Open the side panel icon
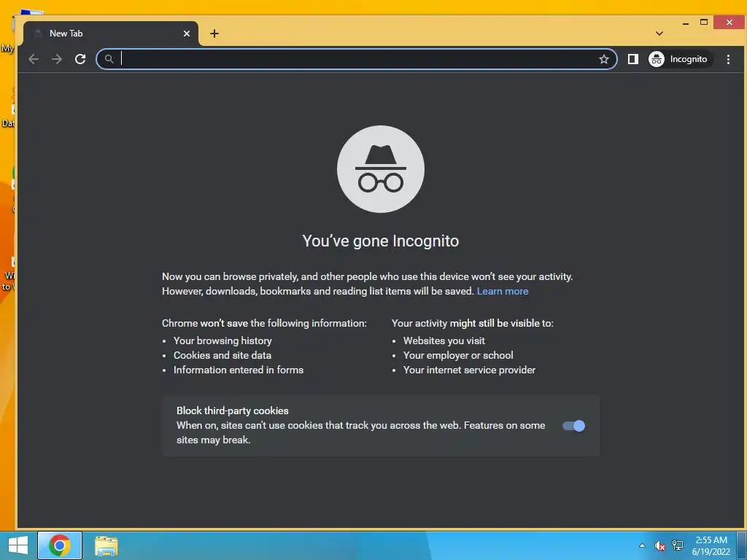Viewport: 747px width, 560px height. tap(632, 59)
